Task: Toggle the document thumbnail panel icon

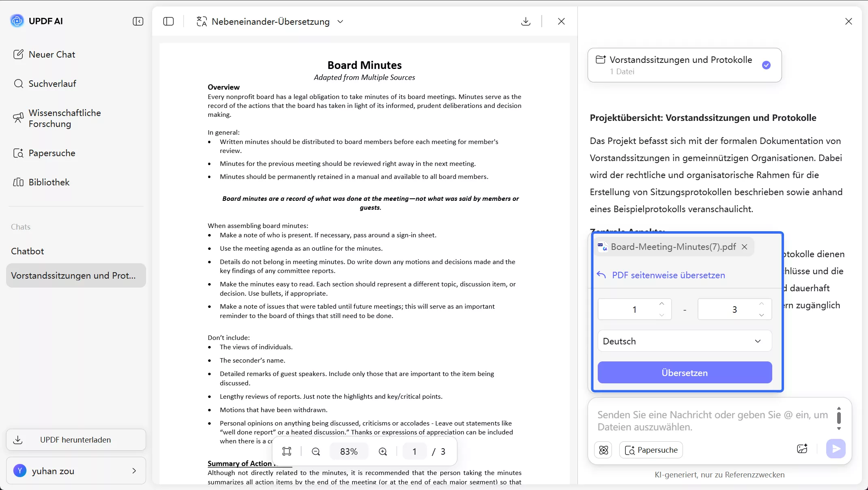Action: [x=168, y=21]
